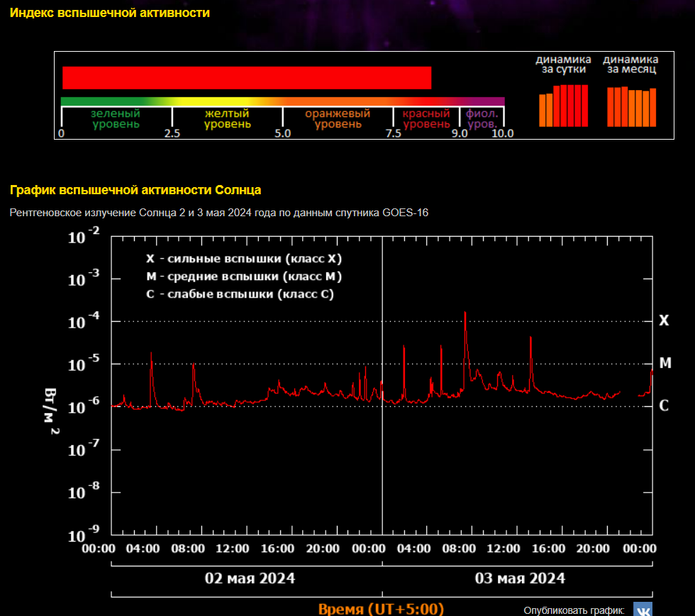Select the 'красный уровень' scale label
The image size is (695, 616).
pyautogui.click(x=426, y=119)
